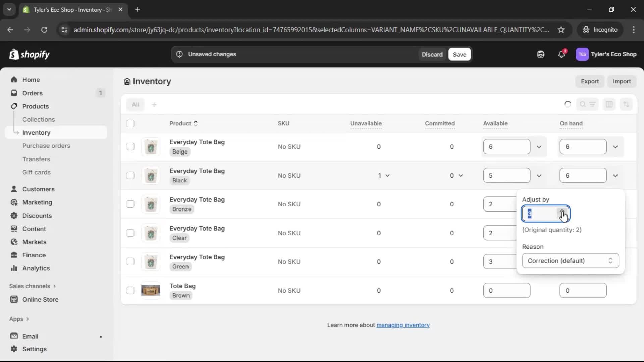
Task: Click the sort icon in inventory toolbar
Action: [x=626, y=104]
